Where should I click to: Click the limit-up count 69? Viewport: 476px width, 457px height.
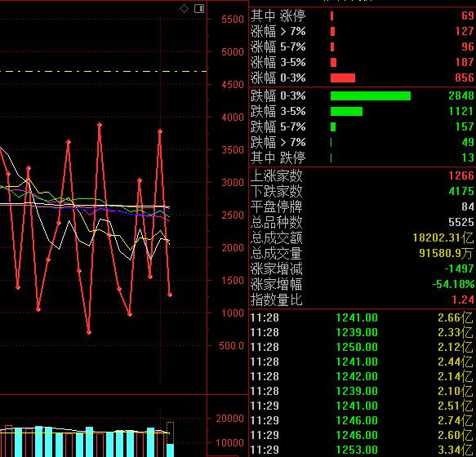[x=468, y=16]
